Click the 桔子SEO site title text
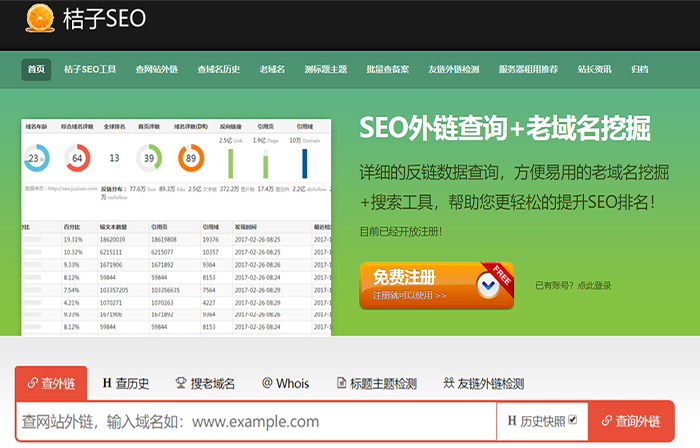The height and width of the screenshot is (448, 700). click(104, 19)
